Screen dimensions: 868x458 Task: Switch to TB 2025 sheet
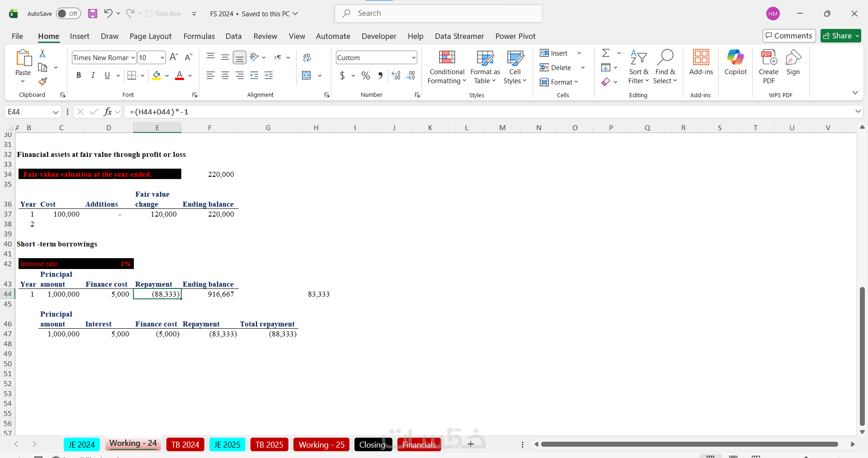269,444
